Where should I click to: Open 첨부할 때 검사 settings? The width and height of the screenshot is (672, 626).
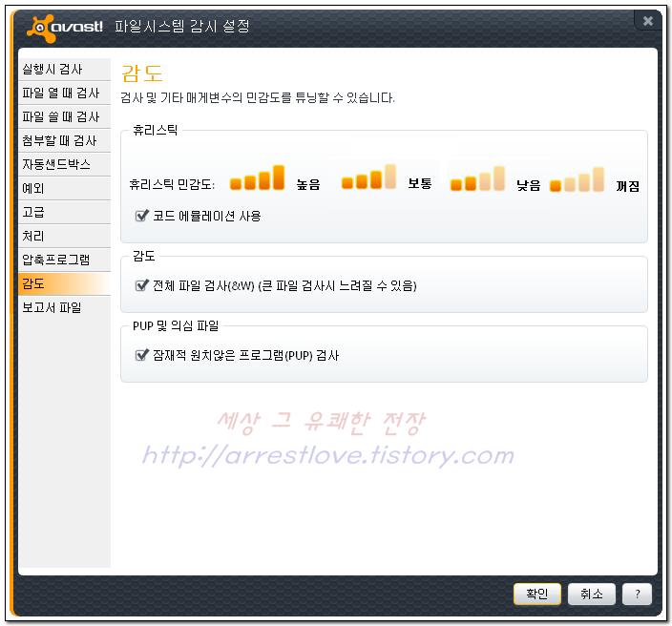coord(64,140)
